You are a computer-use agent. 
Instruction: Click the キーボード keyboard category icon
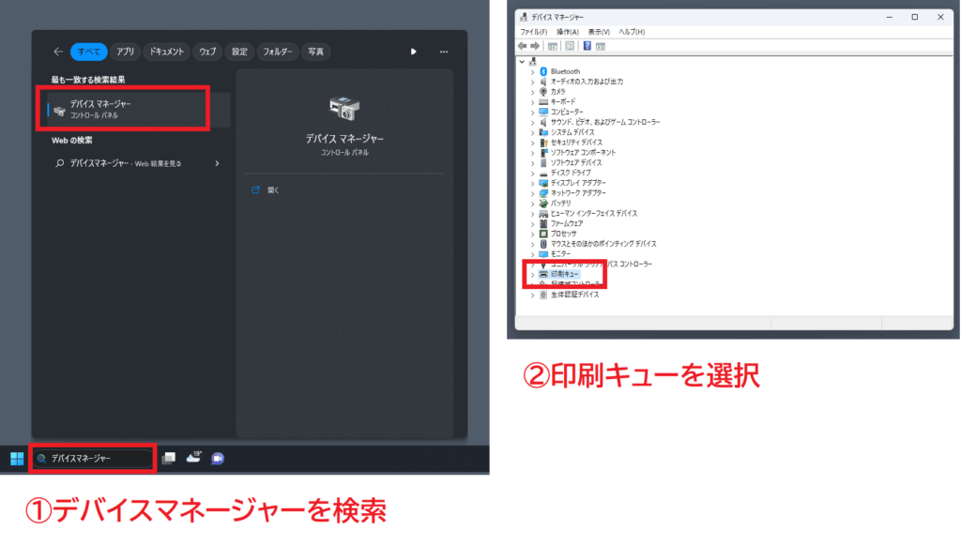tap(543, 101)
